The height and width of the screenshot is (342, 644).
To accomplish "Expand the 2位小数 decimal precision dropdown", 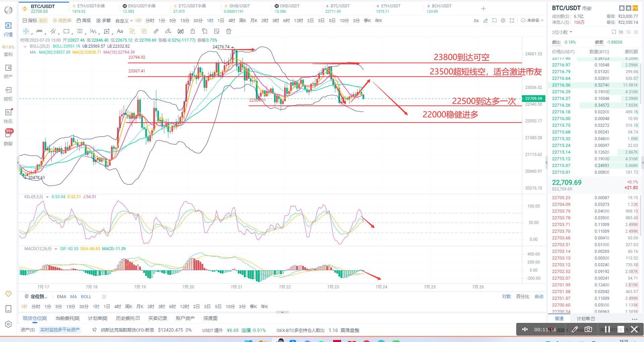I will click(562, 32).
